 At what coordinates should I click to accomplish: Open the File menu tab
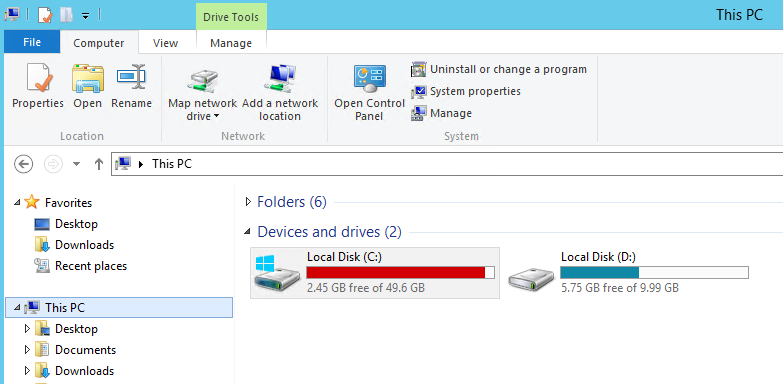(x=32, y=42)
